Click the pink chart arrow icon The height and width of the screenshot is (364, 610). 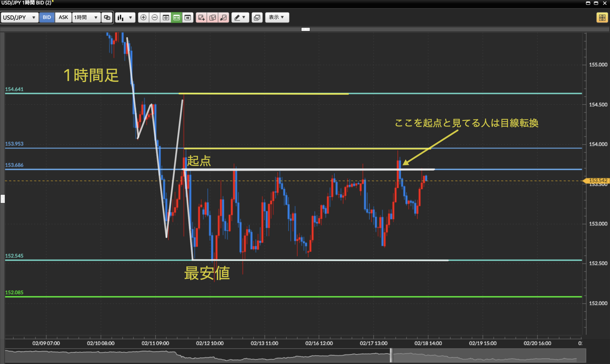pyautogui.click(x=223, y=17)
